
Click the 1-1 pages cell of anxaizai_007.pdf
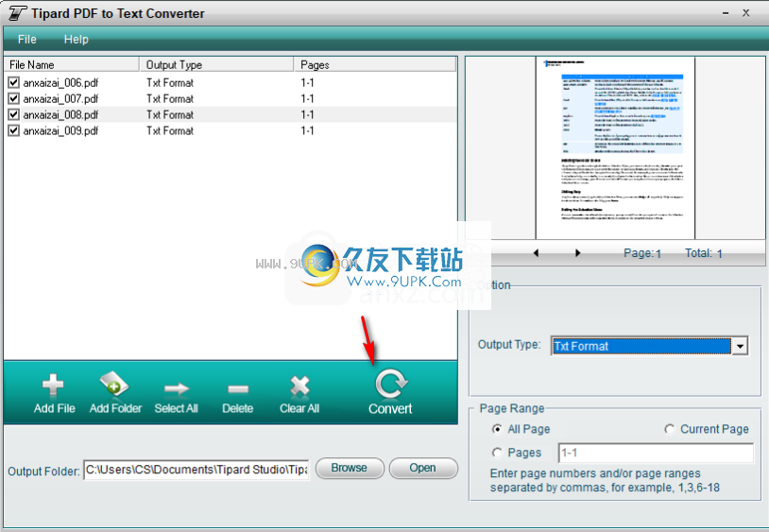pos(307,98)
